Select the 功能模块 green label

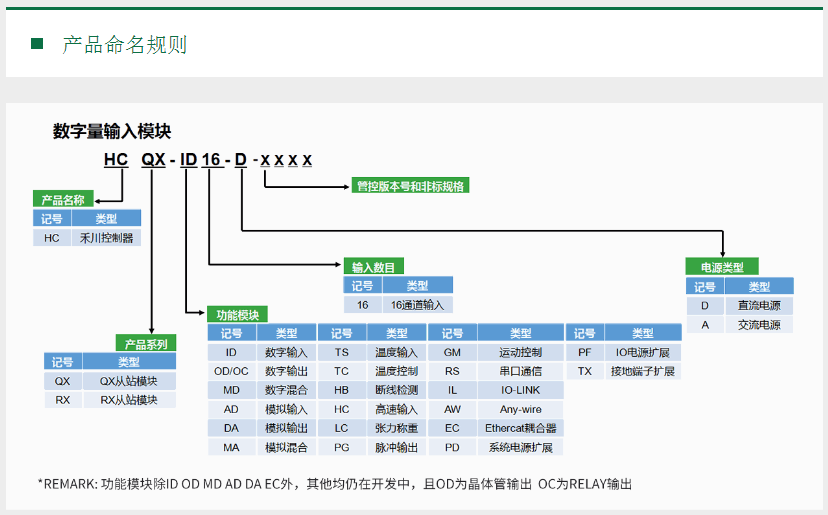point(238,315)
